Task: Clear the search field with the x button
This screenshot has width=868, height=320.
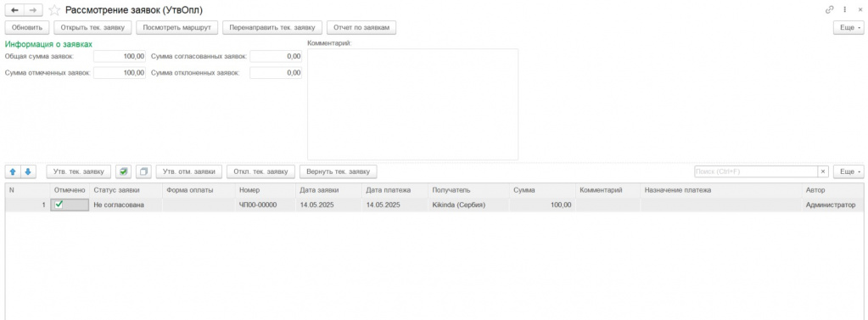Action: point(823,171)
